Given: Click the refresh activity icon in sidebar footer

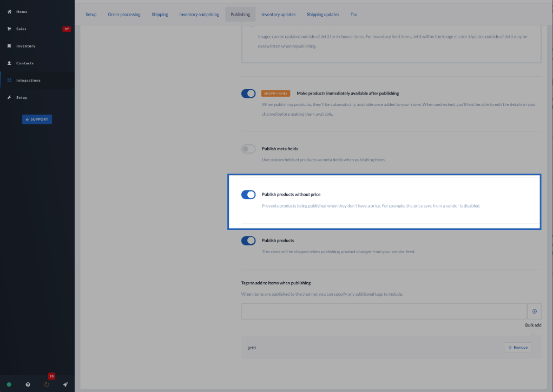Looking at the screenshot, I should [47, 384].
